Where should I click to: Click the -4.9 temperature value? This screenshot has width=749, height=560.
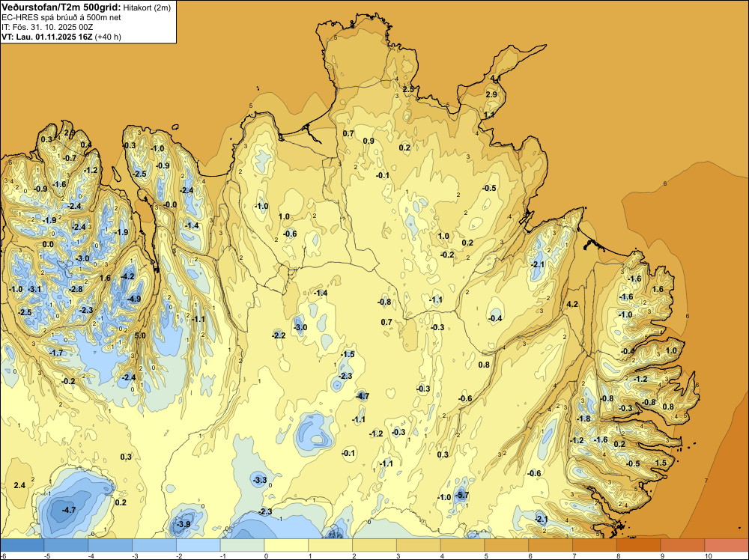pyautogui.click(x=134, y=299)
